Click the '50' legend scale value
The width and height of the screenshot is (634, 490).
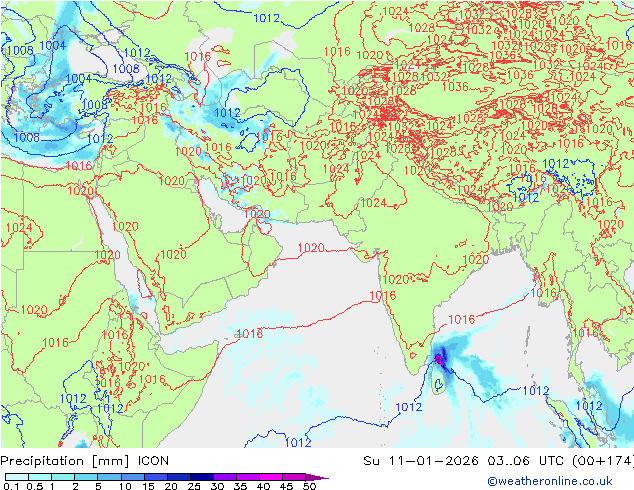309,486
